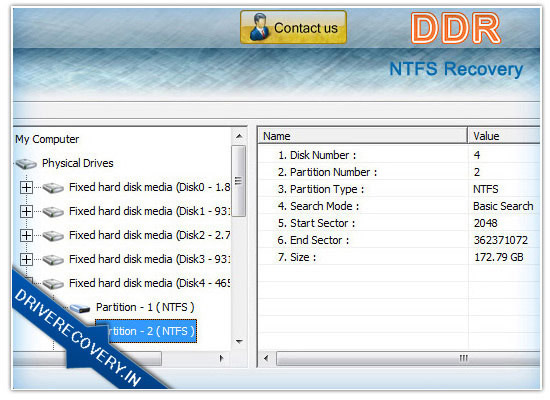
Task: Click the Value column header
Action: (504, 136)
